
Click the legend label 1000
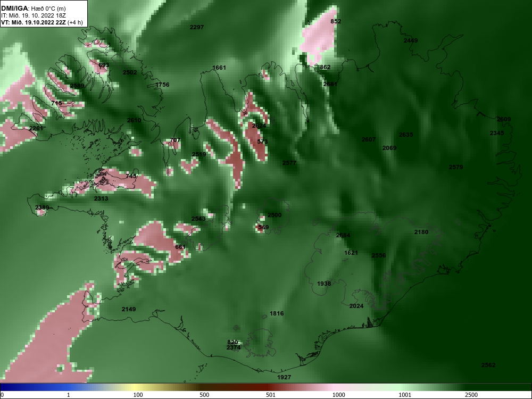(339, 395)
